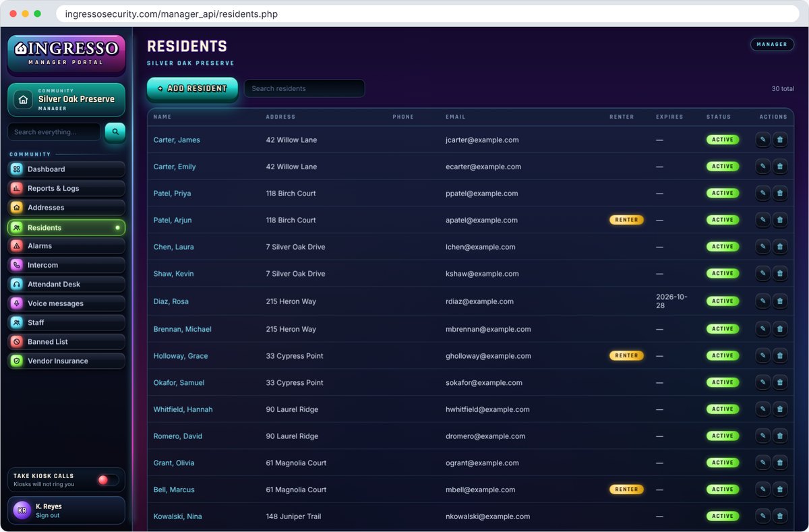The image size is (809, 532).
Task: Open resident Whitfield, Hannah link
Action: (183, 409)
